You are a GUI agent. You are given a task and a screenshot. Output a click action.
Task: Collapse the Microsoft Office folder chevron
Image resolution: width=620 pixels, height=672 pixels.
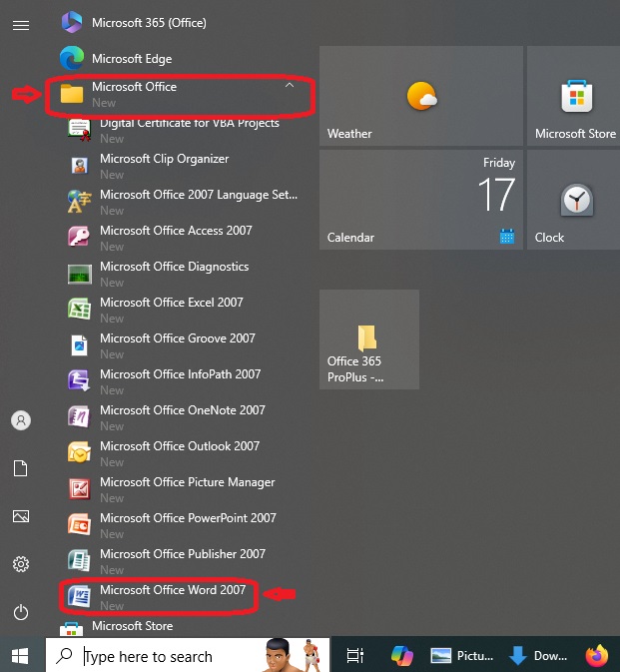click(x=290, y=85)
